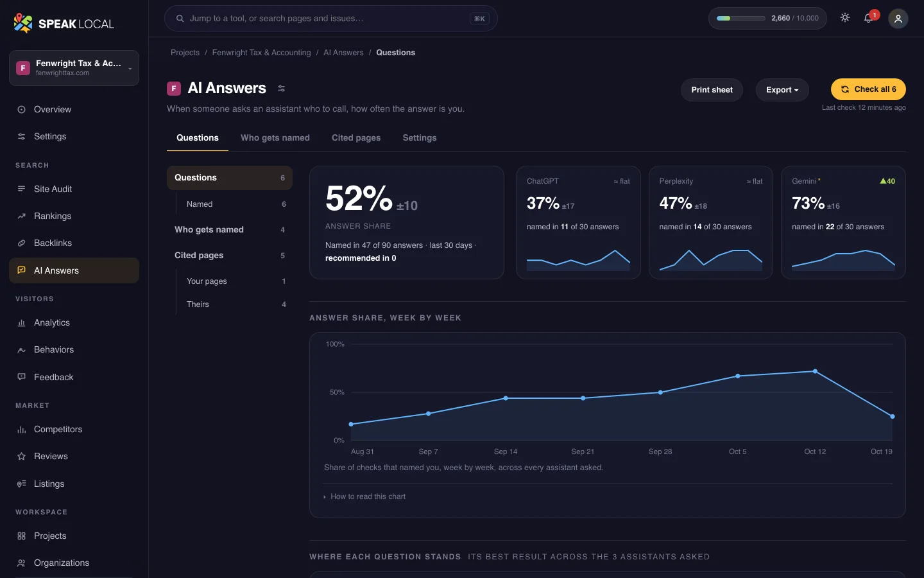Image resolution: width=924 pixels, height=578 pixels.
Task: Open the Listings page
Action: pyautogui.click(x=74, y=484)
